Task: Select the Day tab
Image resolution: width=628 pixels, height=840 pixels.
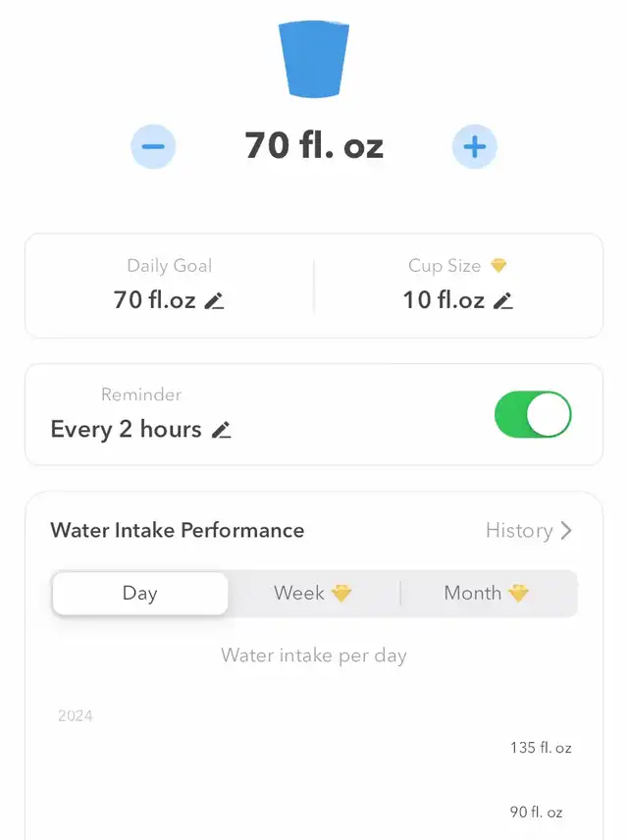Action: click(x=139, y=593)
